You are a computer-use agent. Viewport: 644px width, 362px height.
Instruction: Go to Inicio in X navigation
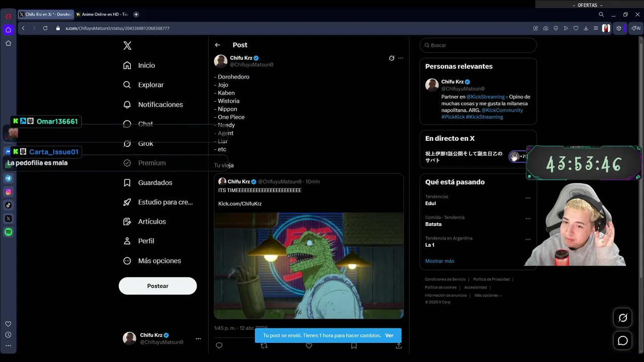click(x=139, y=65)
